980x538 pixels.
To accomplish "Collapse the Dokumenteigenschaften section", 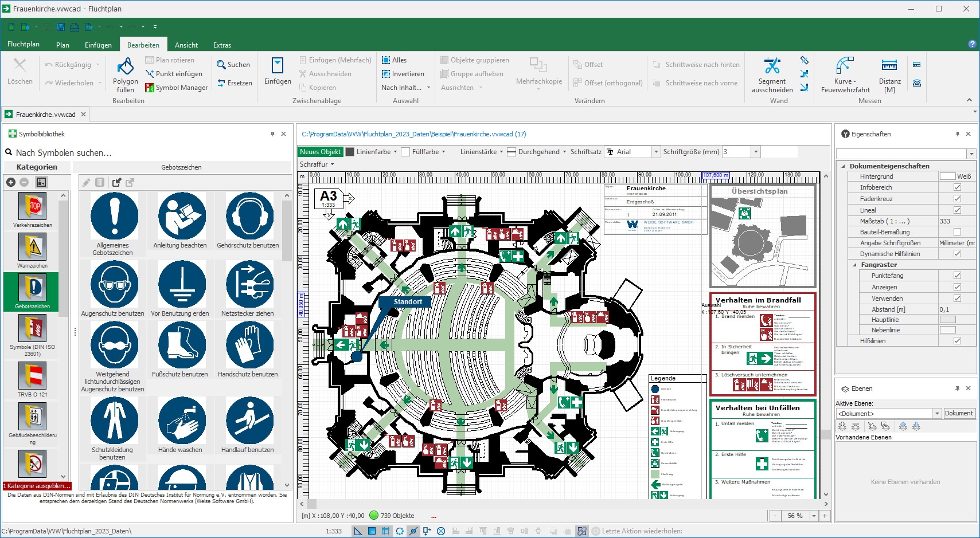I will [844, 166].
